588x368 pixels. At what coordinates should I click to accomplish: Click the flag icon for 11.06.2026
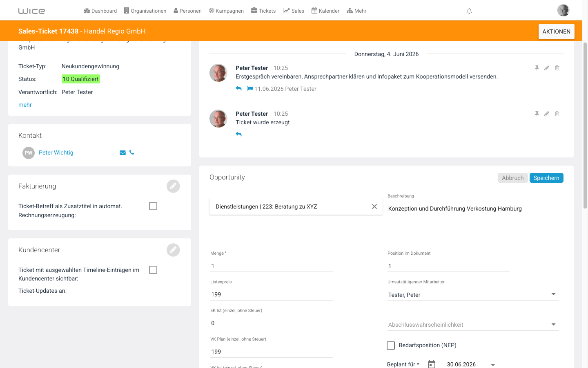coord(250,89)
